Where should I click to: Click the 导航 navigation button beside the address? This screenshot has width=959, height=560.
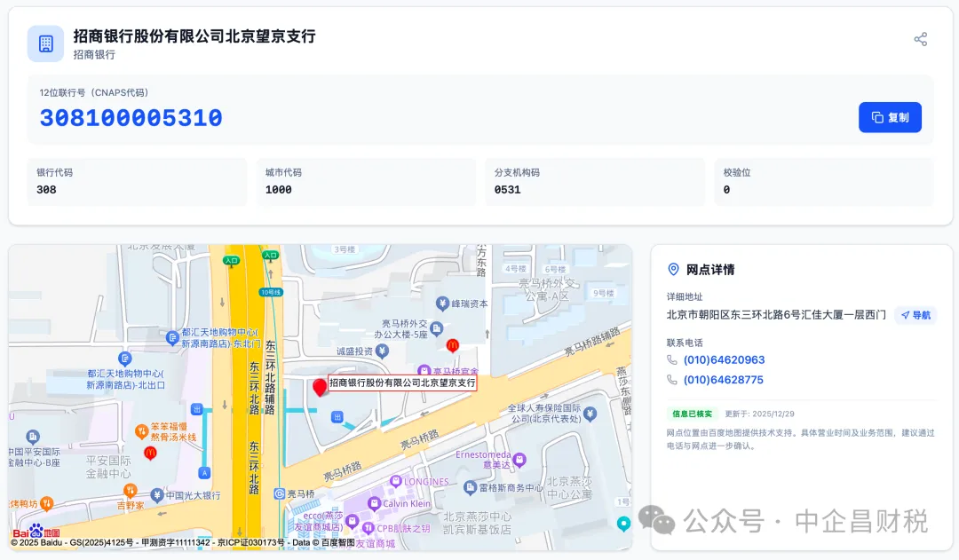[915, 315]
